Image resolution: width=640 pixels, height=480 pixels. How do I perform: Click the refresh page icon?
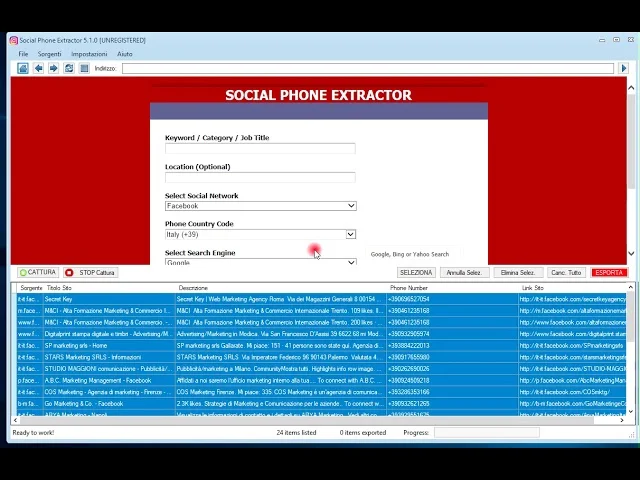pyautogui.click(x=69, y=68)
